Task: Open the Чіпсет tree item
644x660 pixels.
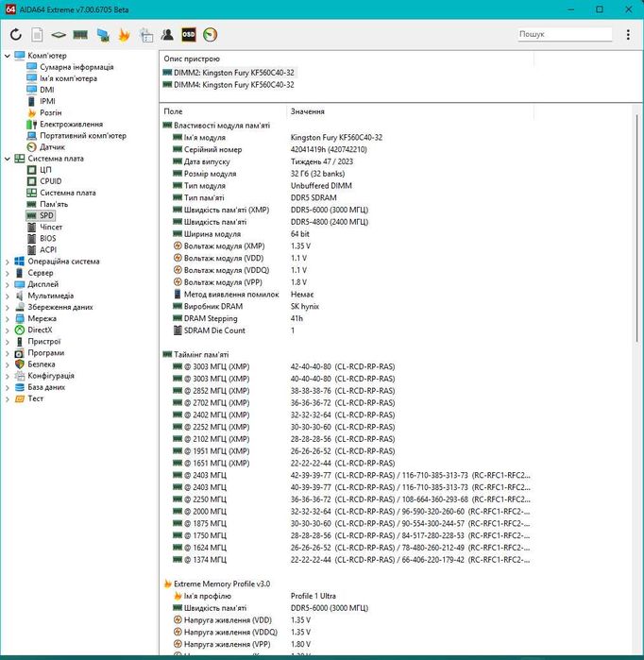Action: 51,227
